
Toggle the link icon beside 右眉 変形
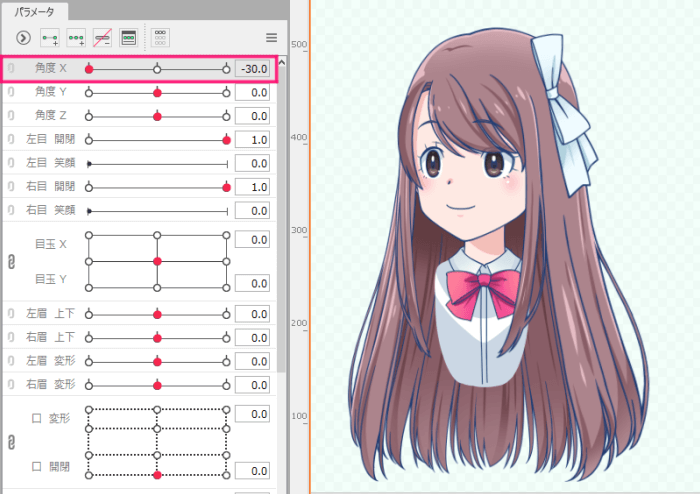click(11, 385)
